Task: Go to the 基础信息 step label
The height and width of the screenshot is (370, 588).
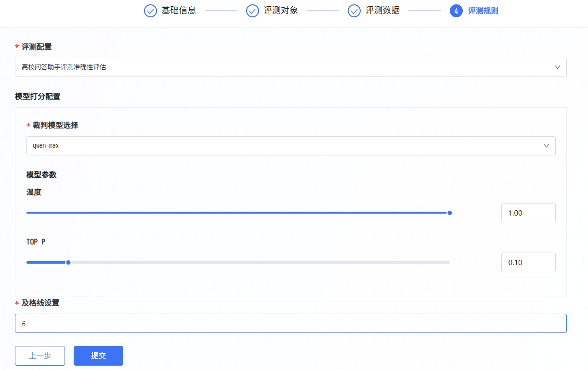Action: [179, 11]
